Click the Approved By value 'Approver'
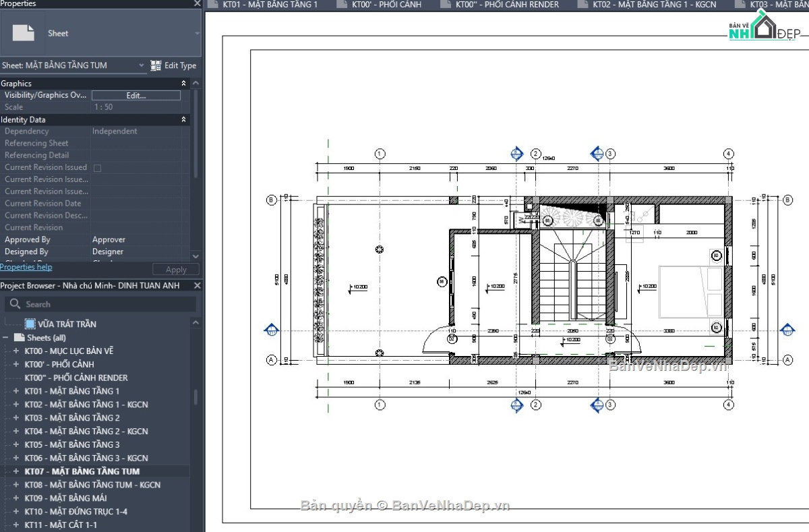 (109, 239)
